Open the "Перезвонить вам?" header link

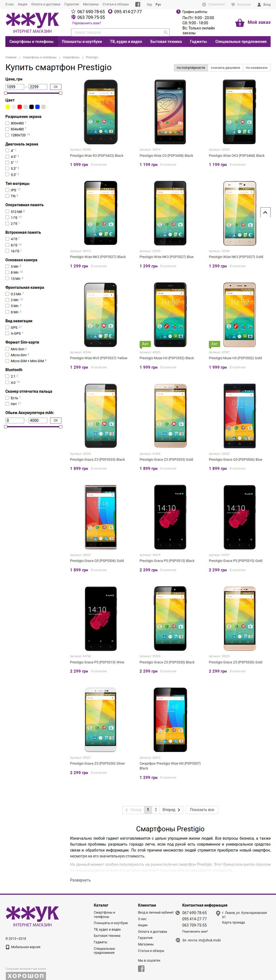coord(87,23)
